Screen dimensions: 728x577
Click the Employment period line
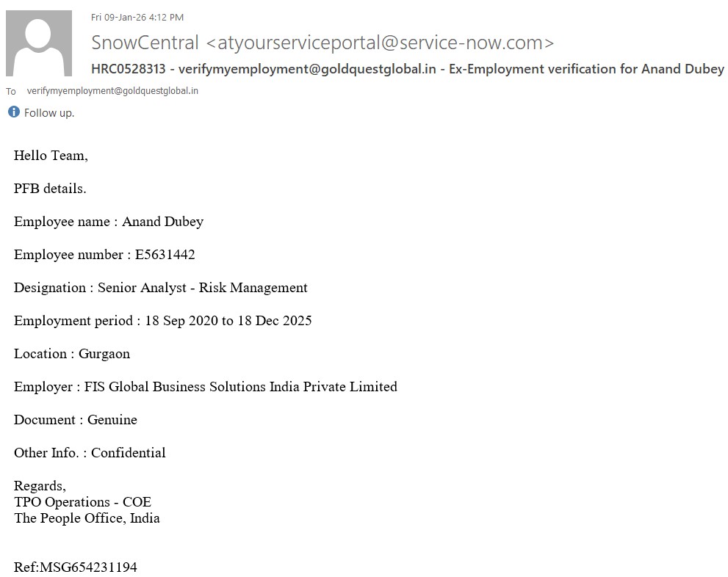pos(163,321)
